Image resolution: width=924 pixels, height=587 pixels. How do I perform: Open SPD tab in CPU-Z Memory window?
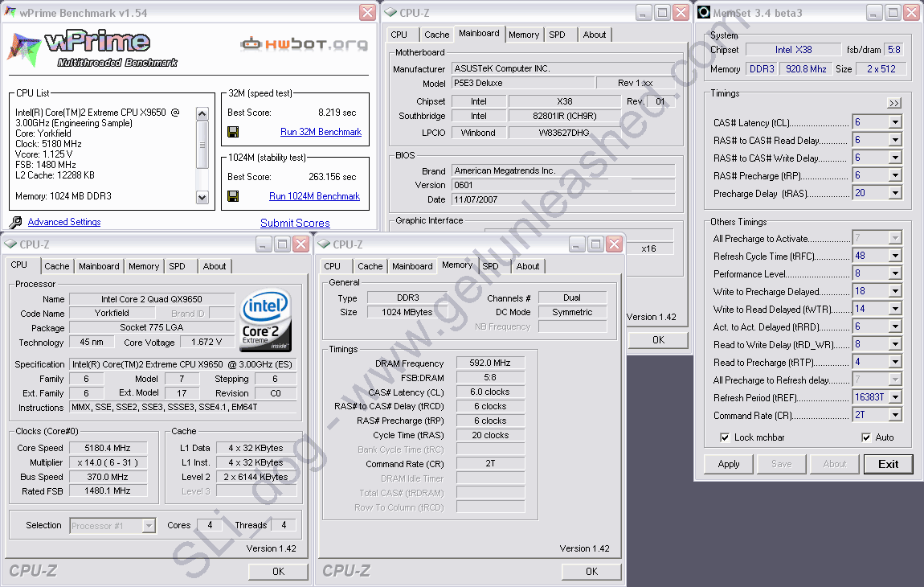pyautogui.click(x=490, y=266)
